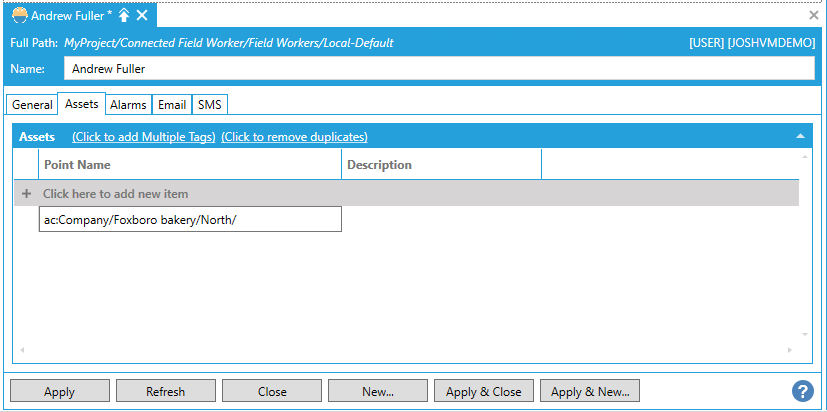
Task: Click the plus icon to add new item
Action: tap(27, 194)
